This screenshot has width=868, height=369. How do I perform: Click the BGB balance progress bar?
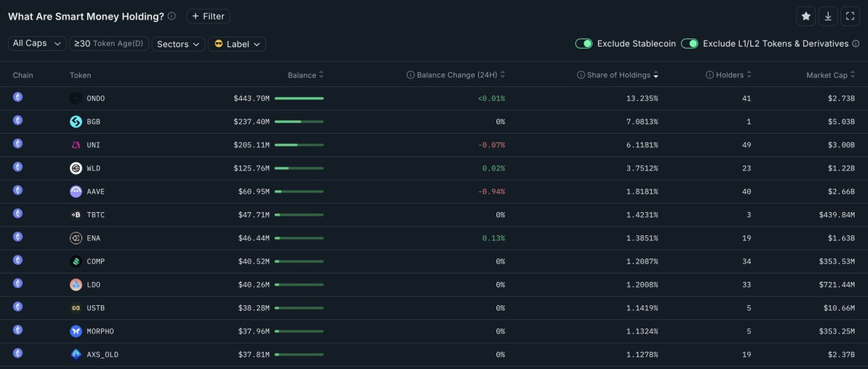click(299, 122)
